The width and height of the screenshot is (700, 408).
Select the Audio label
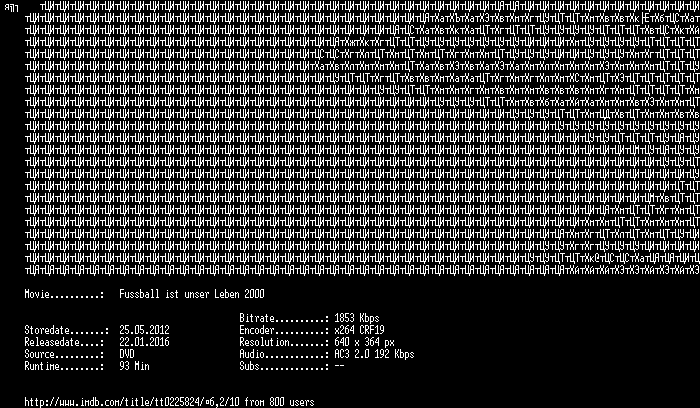click(284, 354)
